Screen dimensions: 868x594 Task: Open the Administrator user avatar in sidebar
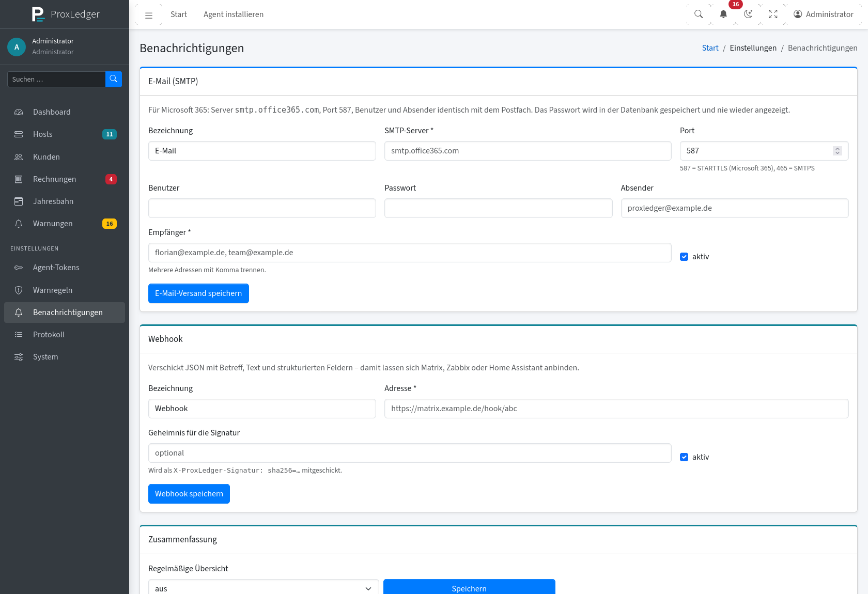point(17,46)
